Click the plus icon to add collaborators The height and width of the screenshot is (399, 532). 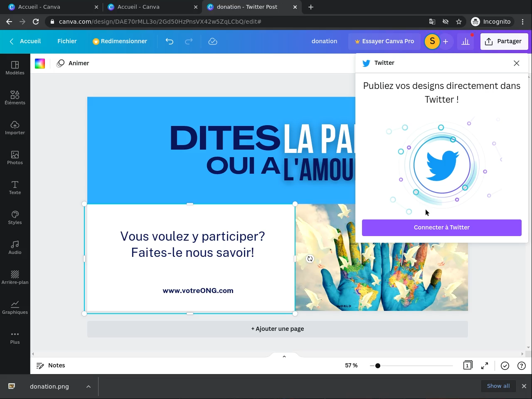446,42
